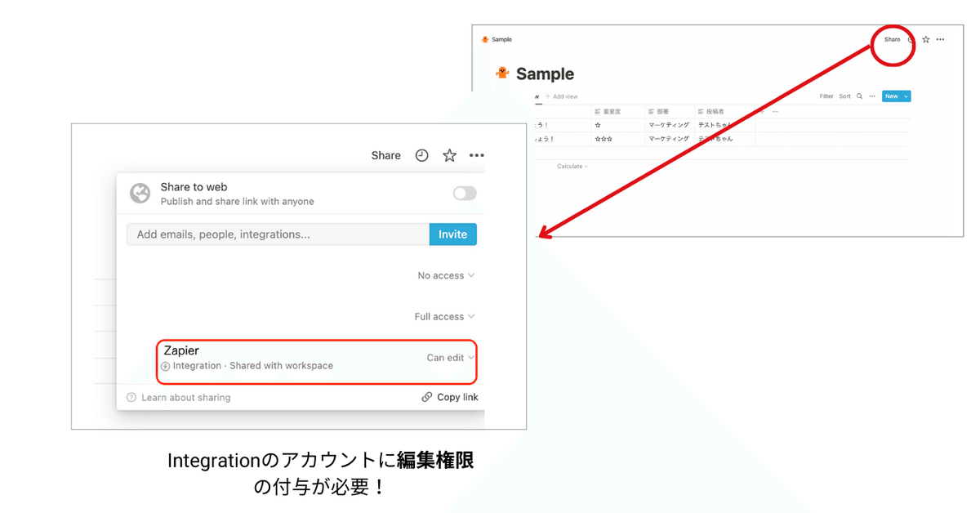Click three stars cell in second row
This screenshot has width=980, height=513.
pyautogui.click(x=618, y=139)
